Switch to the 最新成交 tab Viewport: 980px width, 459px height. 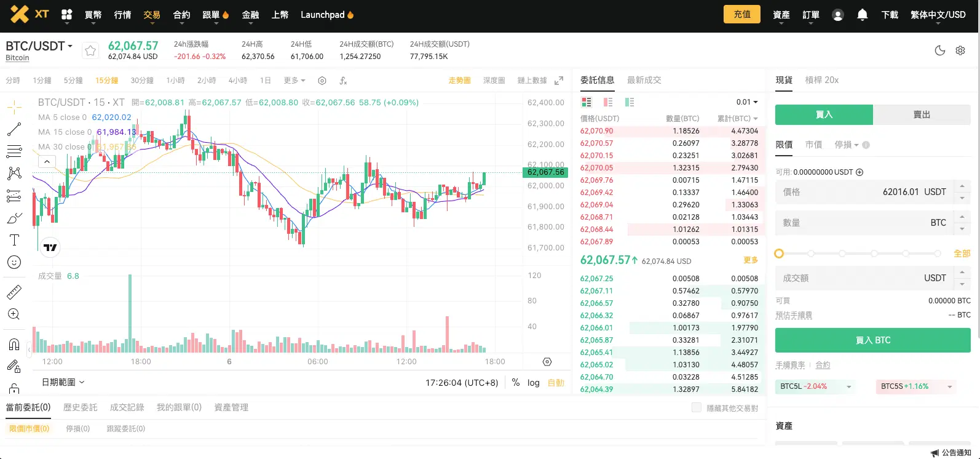644,80
